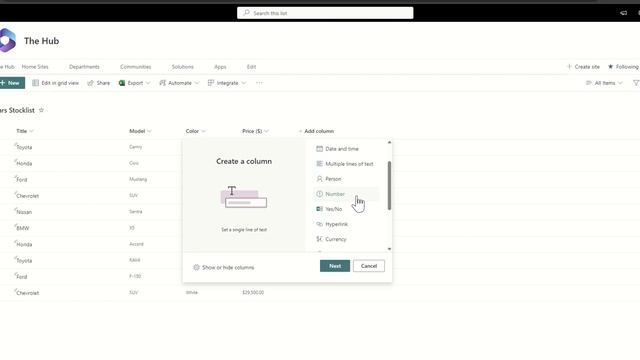Viewport: 640px width, 360px height.
Task: Open the Export dropdown
Action: (x=135, y=83)
